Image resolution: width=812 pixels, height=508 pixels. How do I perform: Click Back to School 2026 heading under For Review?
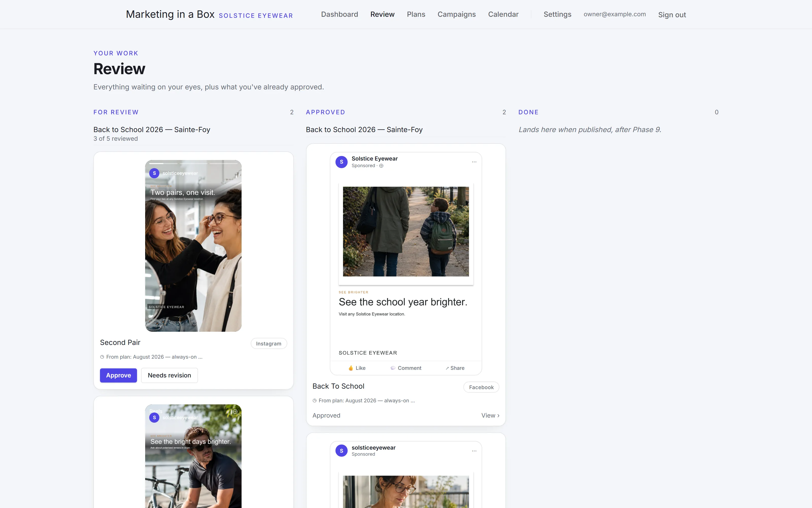[x=152, y=130]
